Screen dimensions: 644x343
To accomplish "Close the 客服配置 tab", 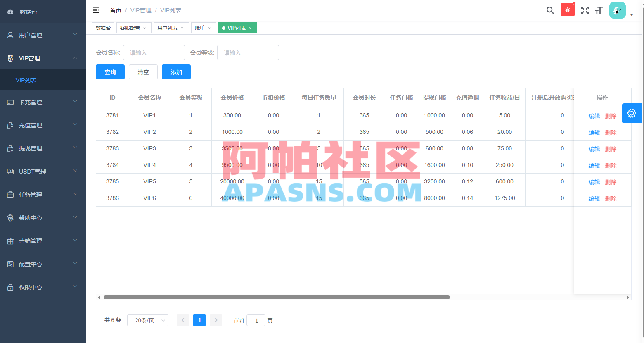I will click(144, 28).
